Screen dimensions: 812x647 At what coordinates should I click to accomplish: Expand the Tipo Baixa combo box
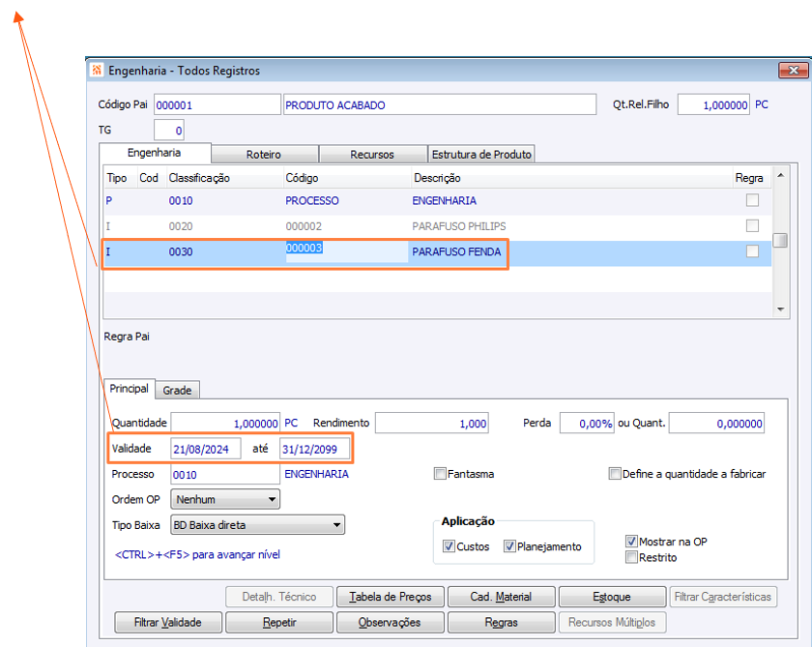coord(257,525)
